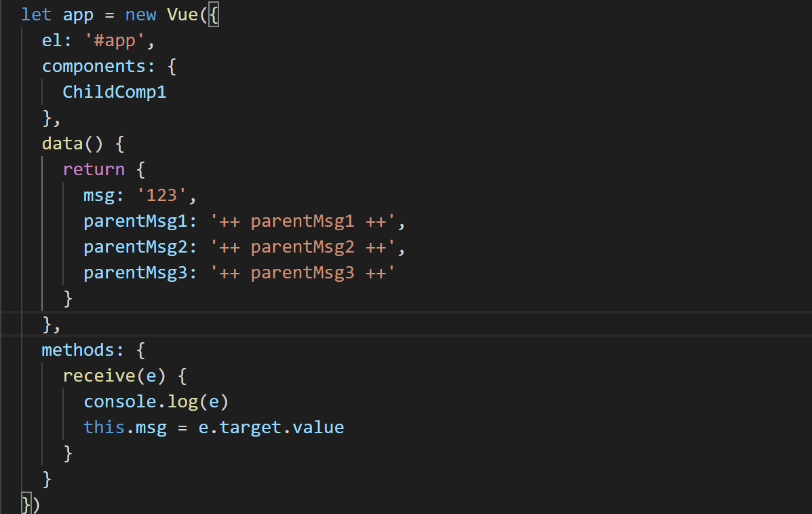Click the '++ parentMsg2 ++' string

(303, 246)
